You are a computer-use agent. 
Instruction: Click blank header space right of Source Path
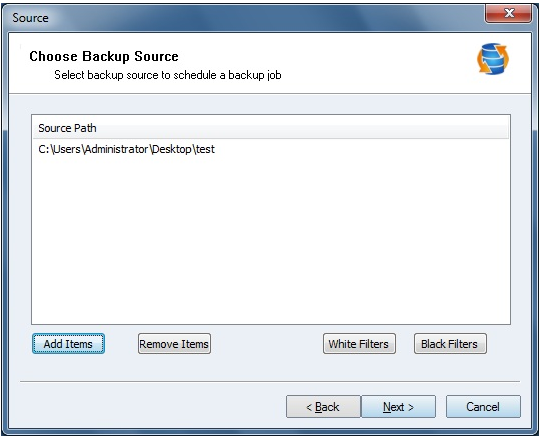[x=302, y=128]
